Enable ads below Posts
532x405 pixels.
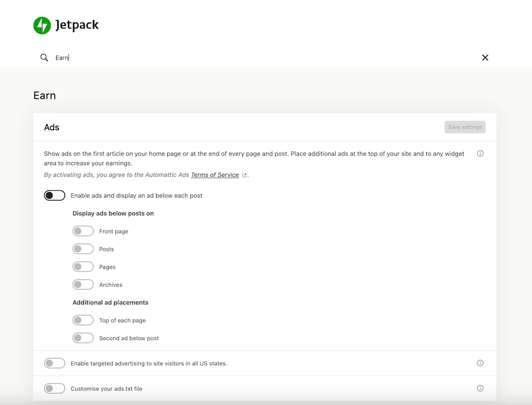click(x=83, y=248)
